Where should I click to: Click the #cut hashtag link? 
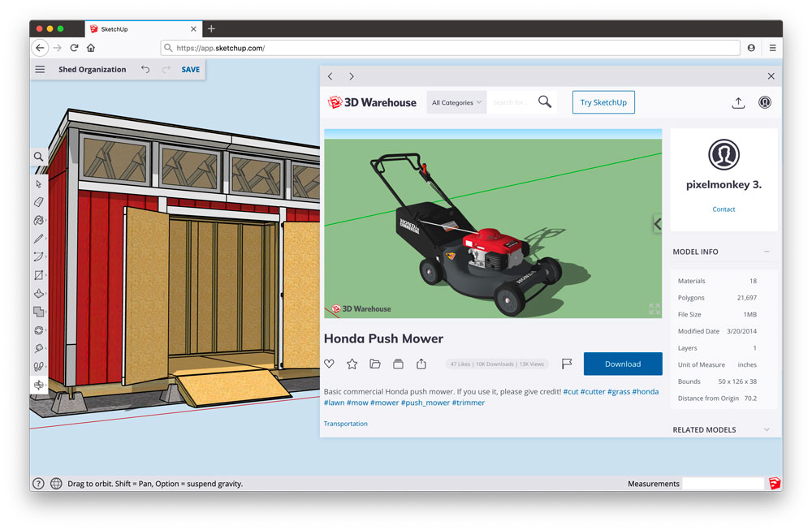point(571,392)
